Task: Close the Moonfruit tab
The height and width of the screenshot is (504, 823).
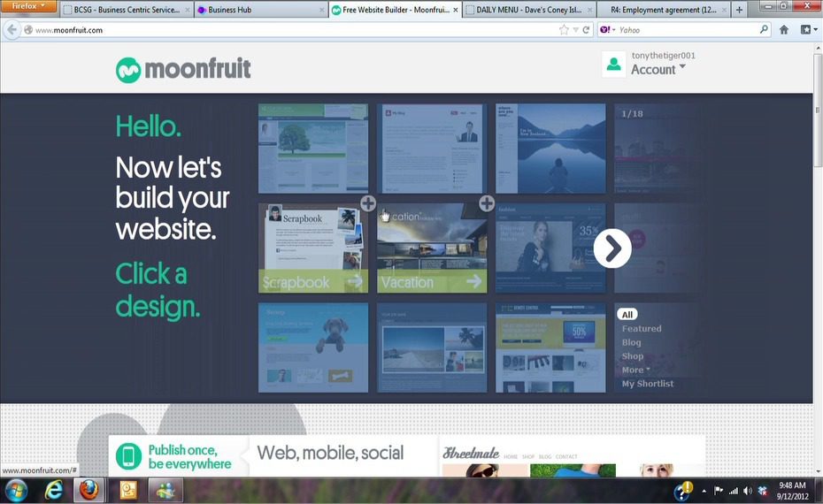Action: [x=455, y=10]
